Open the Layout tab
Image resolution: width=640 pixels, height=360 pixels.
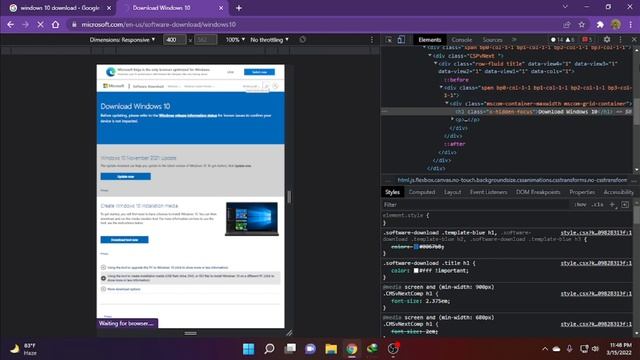452,192
